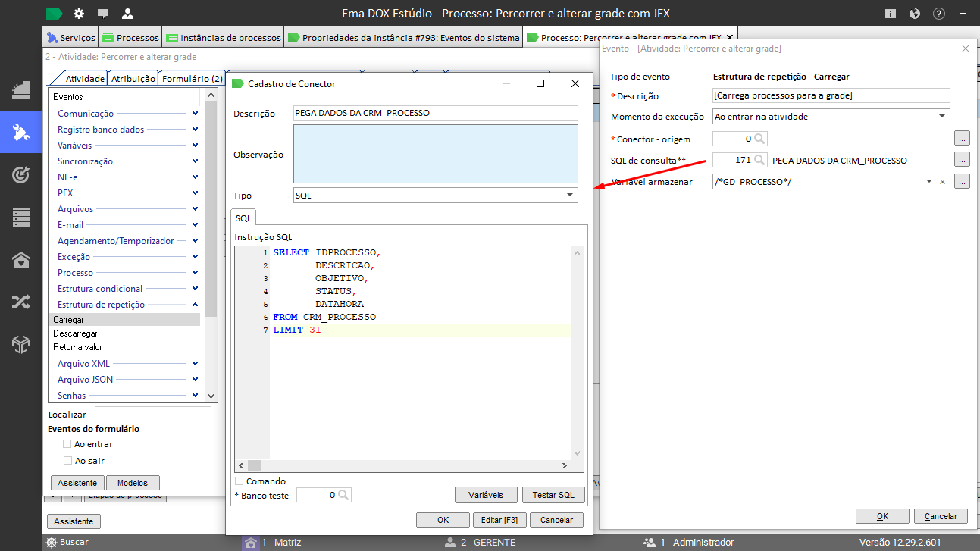The width and height of the screenshot is (980, 551).
Task: Clear Variável armazenar with the x icon
Action: click(942, 182)
